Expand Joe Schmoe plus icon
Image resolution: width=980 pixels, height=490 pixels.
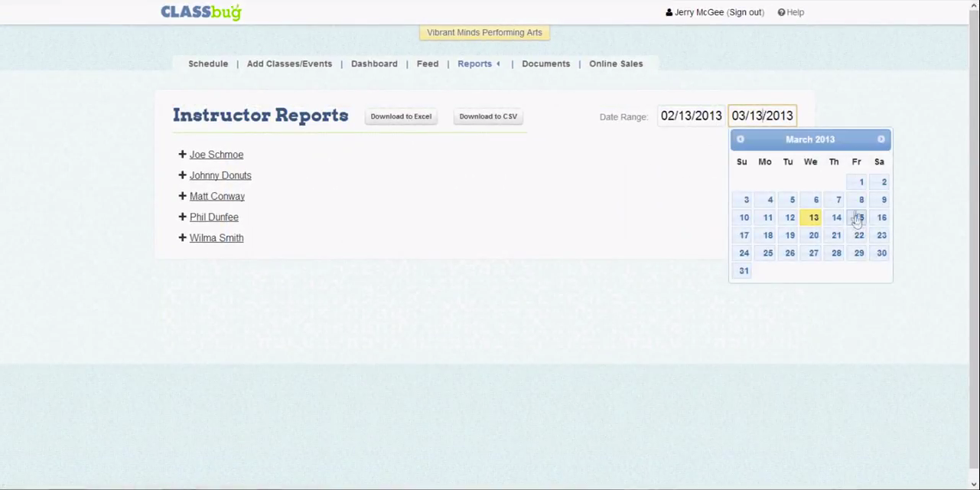tap(182, 155)
